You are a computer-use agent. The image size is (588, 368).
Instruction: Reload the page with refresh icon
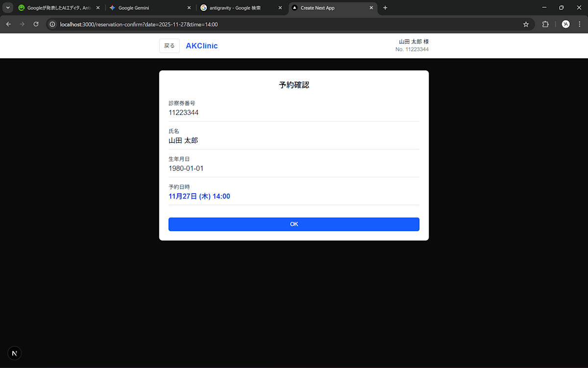36,24
